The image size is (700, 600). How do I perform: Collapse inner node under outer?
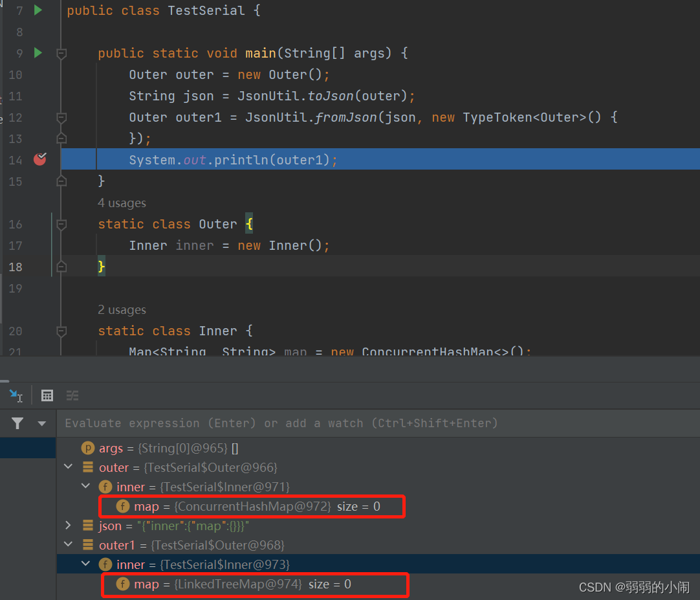click(x=85, y=485)
